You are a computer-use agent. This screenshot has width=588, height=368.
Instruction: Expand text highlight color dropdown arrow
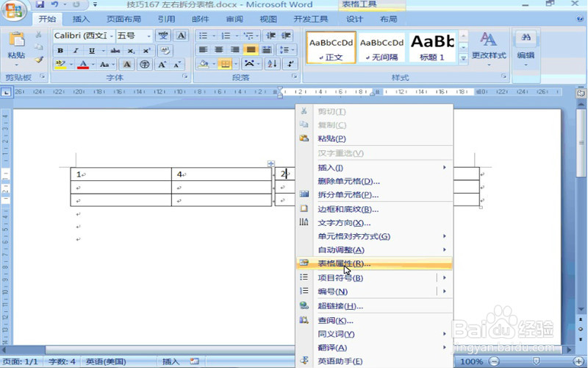point(71,65)
